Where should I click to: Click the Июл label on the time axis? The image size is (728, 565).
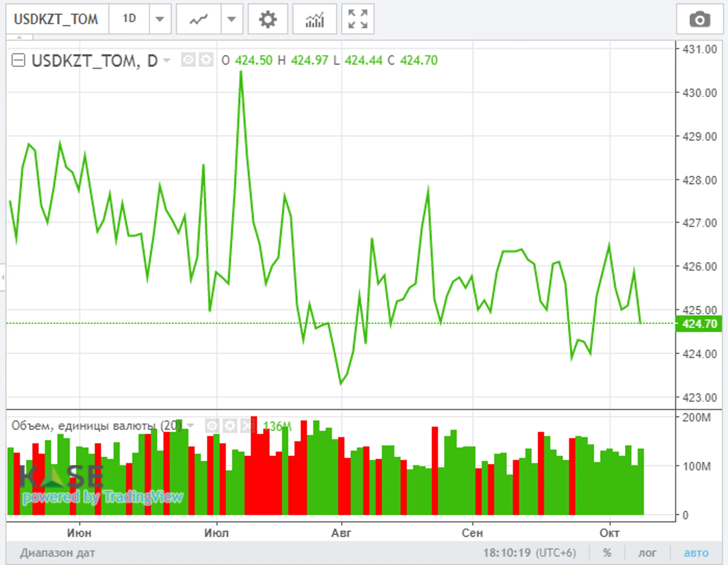pos(216,533)
